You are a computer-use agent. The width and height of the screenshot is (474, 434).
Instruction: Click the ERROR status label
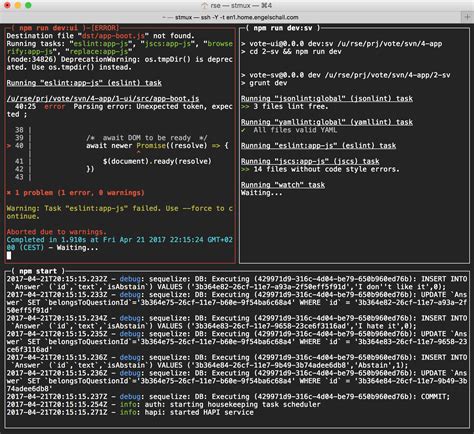(x=105, y=28)
